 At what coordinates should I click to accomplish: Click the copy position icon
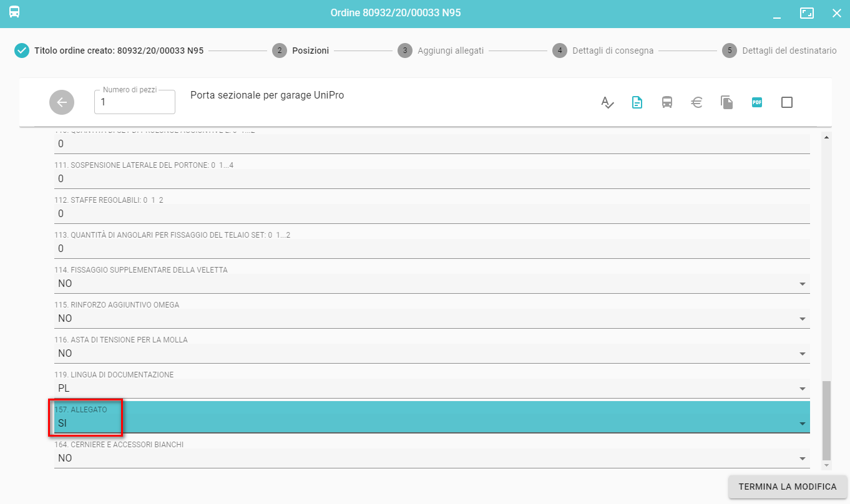[727, 102]
